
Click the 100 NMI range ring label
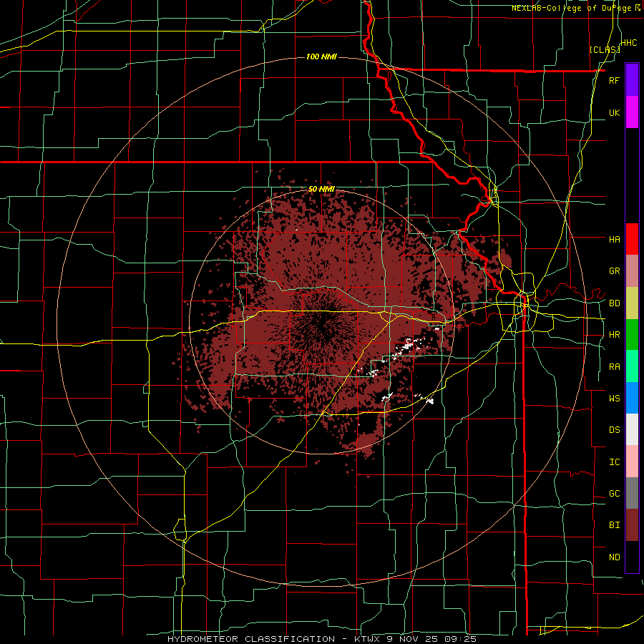click(321, 57)
